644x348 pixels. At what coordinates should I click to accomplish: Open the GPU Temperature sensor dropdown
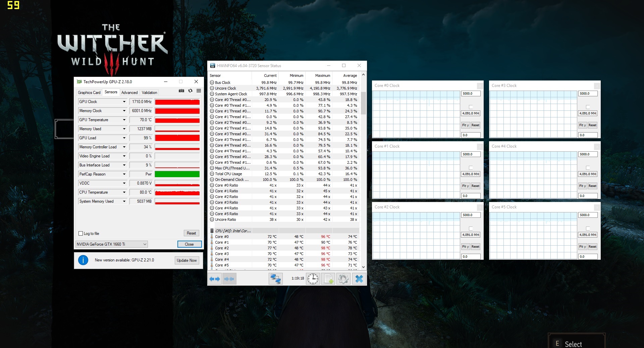click(124, 120)
